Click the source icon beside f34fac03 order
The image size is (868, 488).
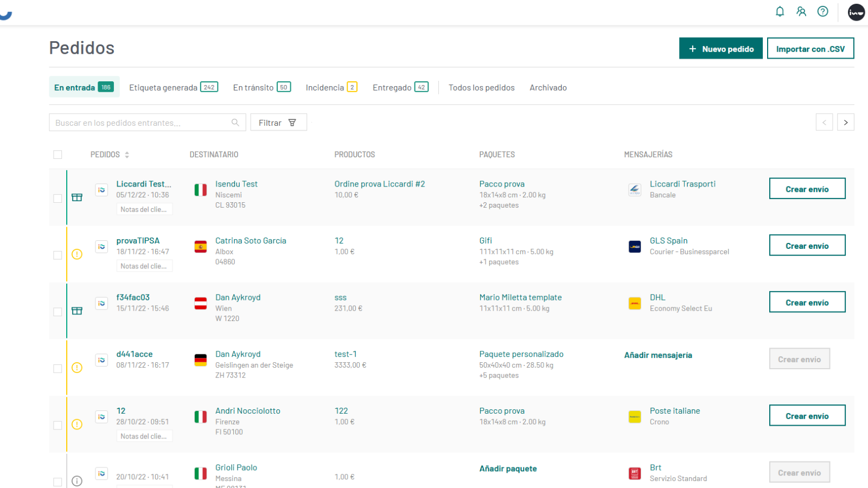click(x=101, y=303)
